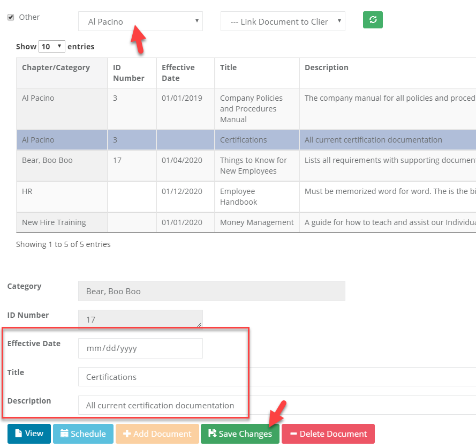The image size is (476, 448).
Task: Click the Effective Date input field
Action: coord(140,348)
